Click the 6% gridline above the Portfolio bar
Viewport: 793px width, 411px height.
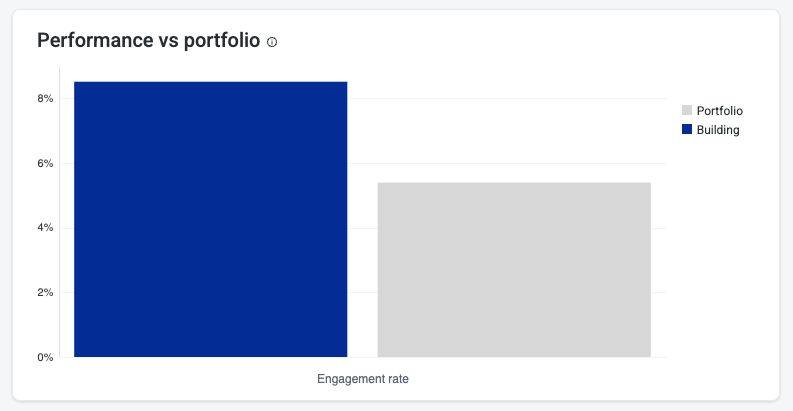[x=514, y=163]
